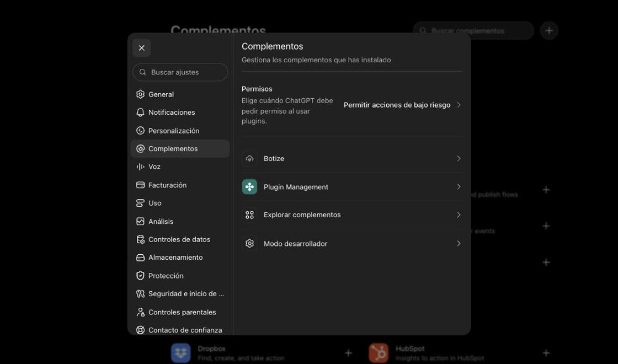The height and width of the screenshot is (364, 618).
Task: Click the Uso icon in sidebar
Action: [140, 203]
